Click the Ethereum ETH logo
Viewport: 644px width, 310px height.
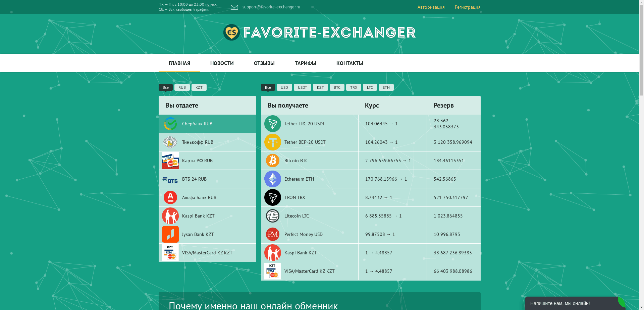tap(273, 179)
